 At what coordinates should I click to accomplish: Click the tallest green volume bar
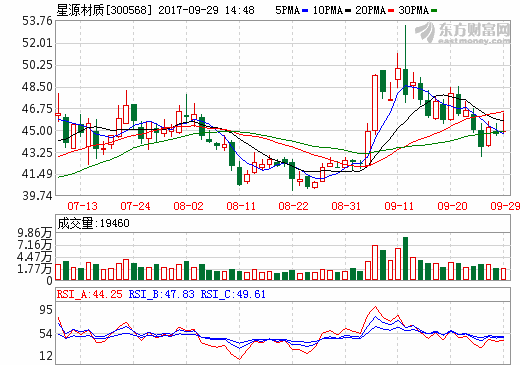(x=405, y=258)
